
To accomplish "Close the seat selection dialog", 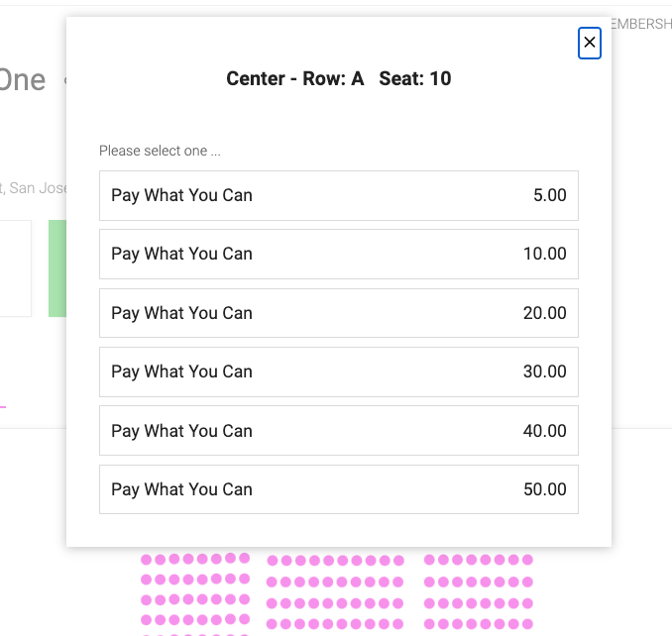I will coord(590,43).
